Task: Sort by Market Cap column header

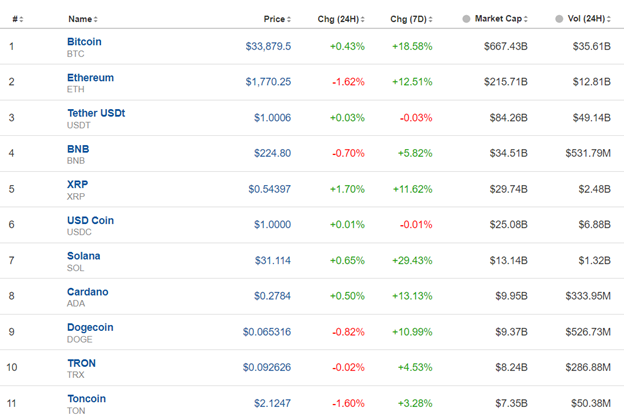Action: tap(501, 19)
